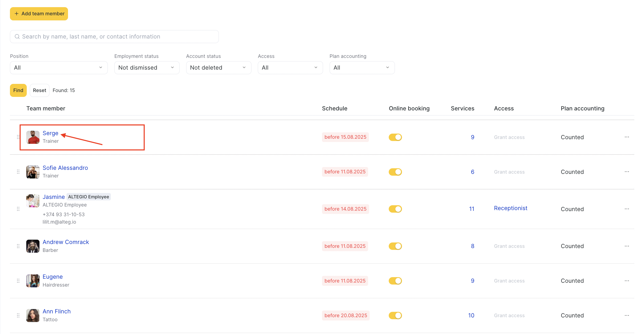Open the Employment status Not dismissed dropdown

147,68
